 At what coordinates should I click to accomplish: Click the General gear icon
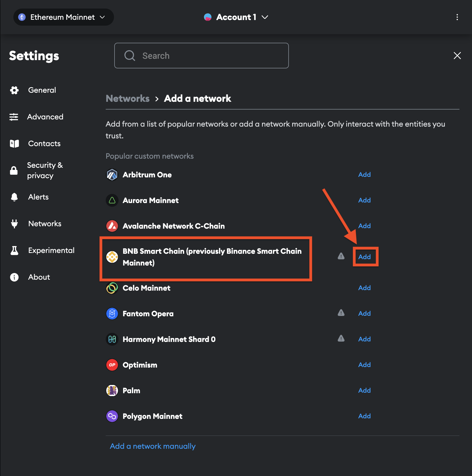pos(14,90)
